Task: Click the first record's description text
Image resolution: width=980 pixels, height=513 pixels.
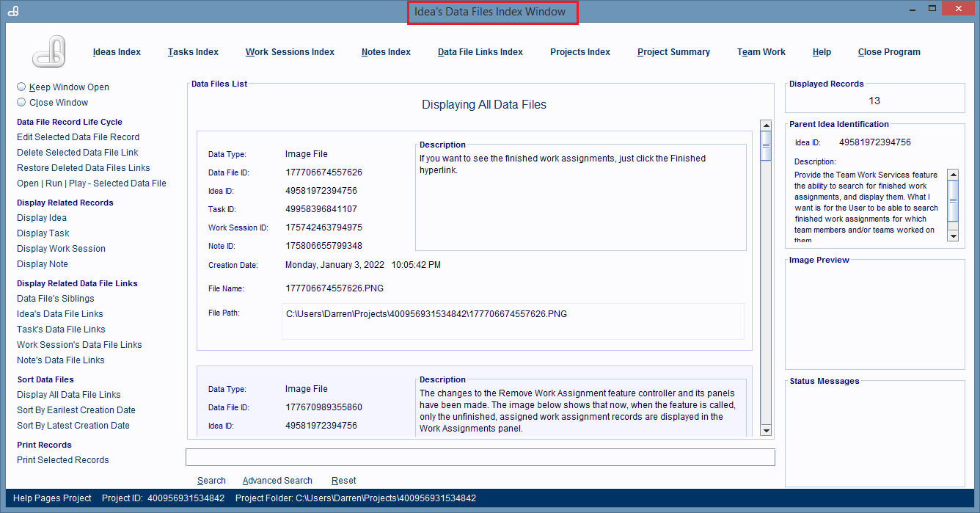Action: pyautogui.click(x=563, y=164)
